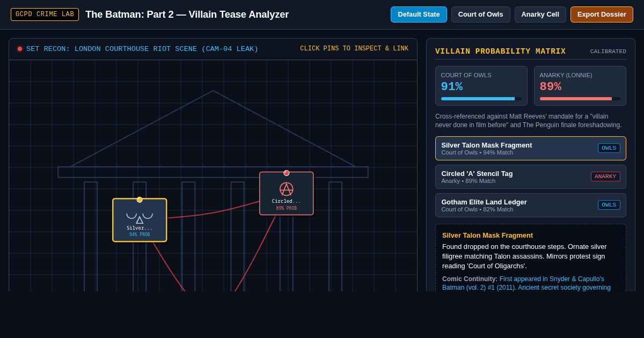Click the yellow pin dot above Silver card

coord(140,200)
